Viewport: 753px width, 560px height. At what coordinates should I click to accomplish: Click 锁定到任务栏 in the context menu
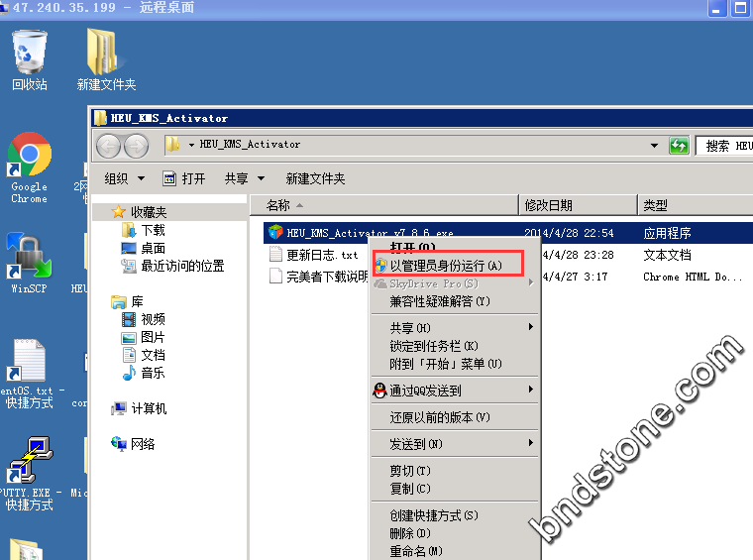(x=434, y=346)
